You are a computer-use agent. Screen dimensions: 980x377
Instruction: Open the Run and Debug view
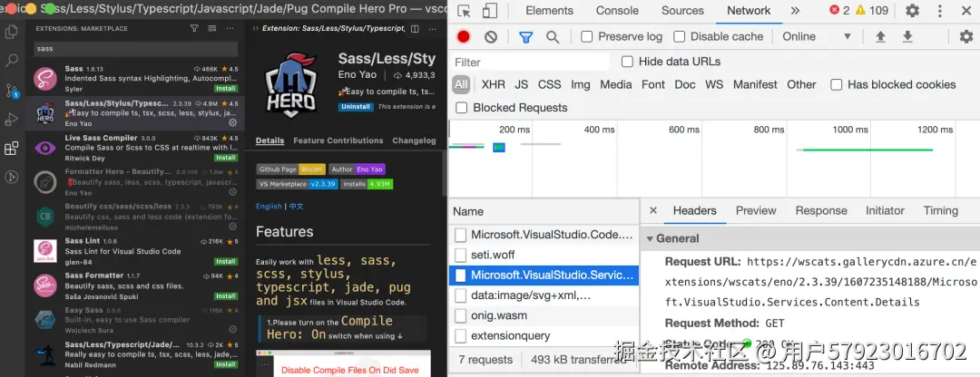(11, 120)
